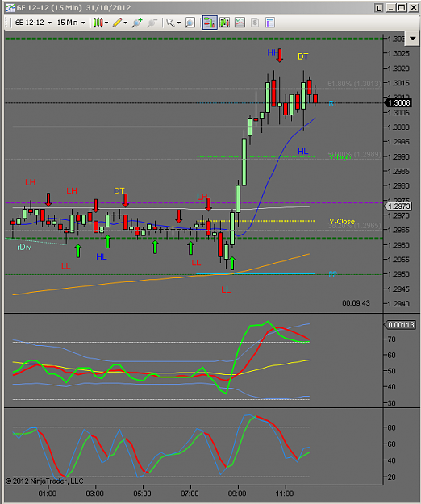This screenshot has width=421, height=504.
Task: Click the HH label on the chart
Action: tap(272, 52)
